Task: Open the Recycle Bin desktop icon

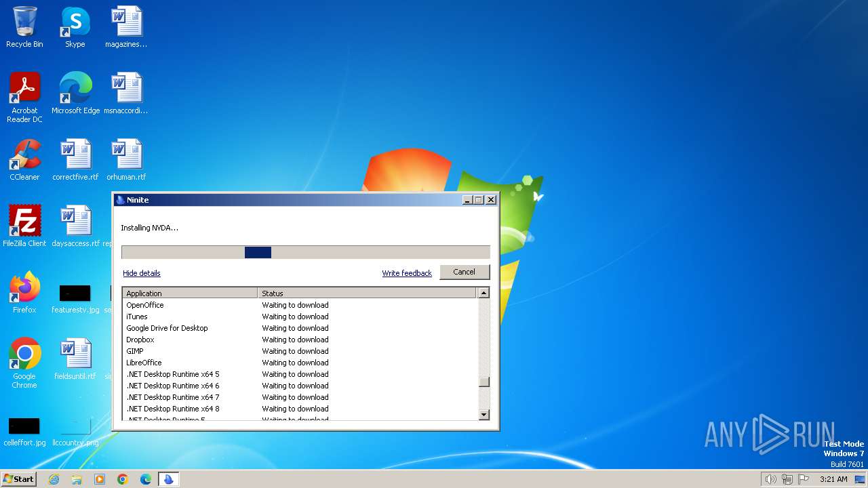Action: (24, 27)
